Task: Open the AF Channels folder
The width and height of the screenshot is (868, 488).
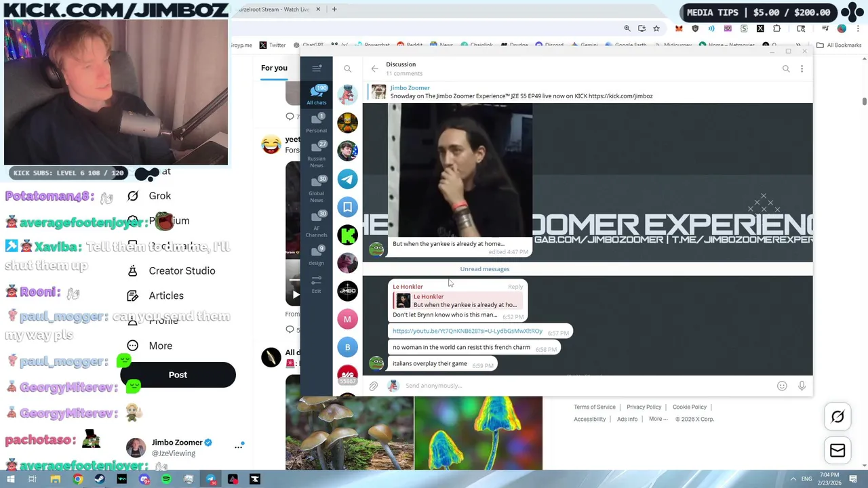Action: (317, 223)
